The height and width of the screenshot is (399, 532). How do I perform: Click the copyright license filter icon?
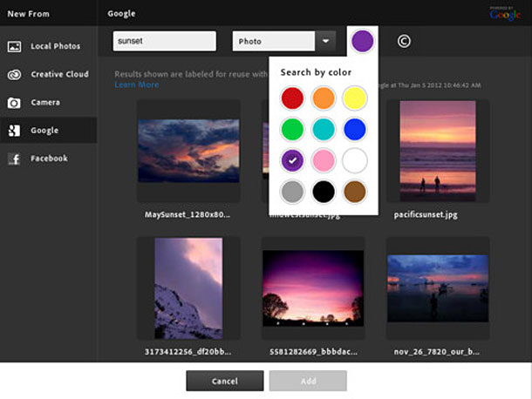tap(404, 41)
